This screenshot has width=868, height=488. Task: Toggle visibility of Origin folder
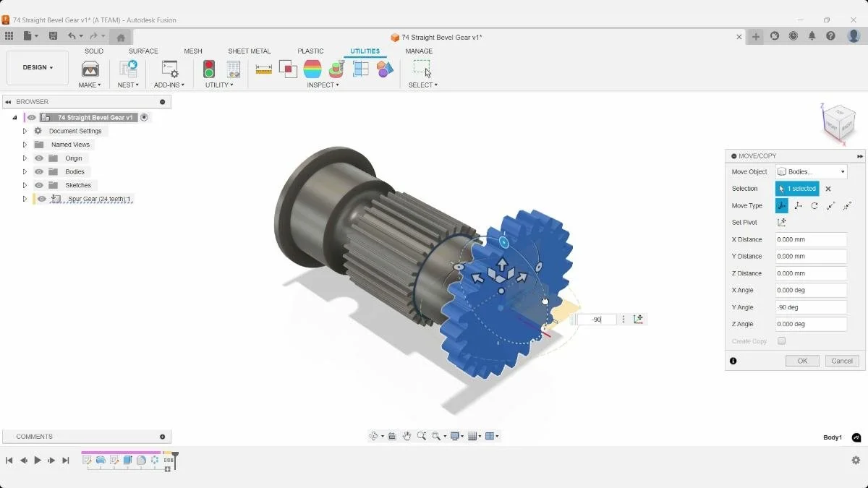(39, 158)
